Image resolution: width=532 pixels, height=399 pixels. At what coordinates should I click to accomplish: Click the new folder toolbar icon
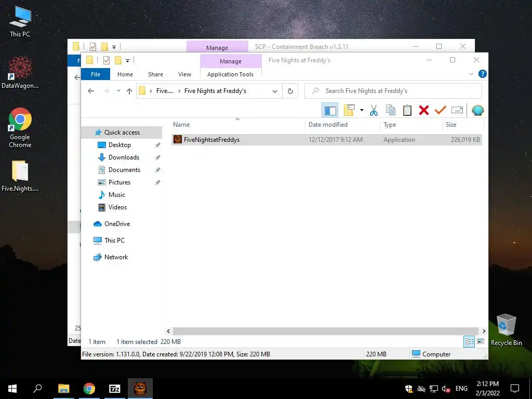(x=349, y=110)
